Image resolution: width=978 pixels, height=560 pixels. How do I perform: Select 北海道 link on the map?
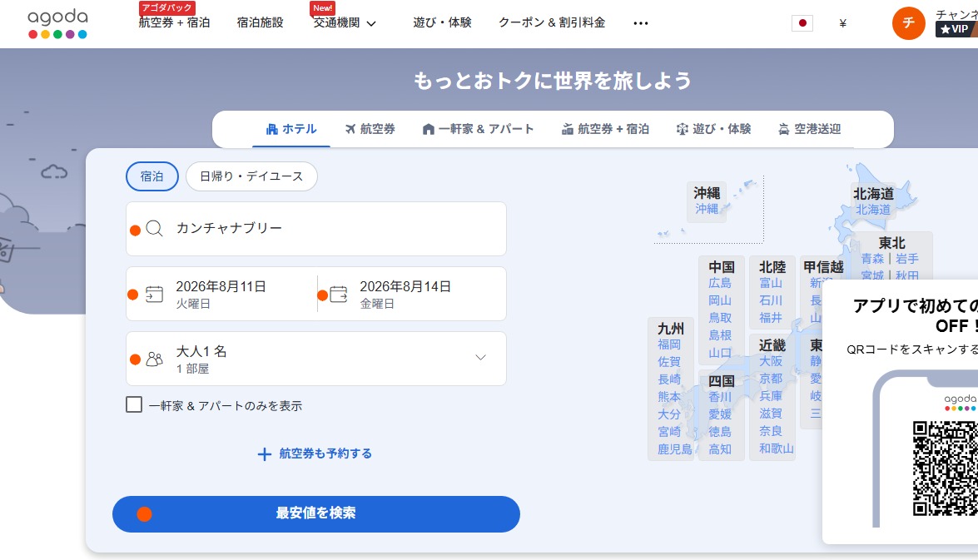click(873, 211)
